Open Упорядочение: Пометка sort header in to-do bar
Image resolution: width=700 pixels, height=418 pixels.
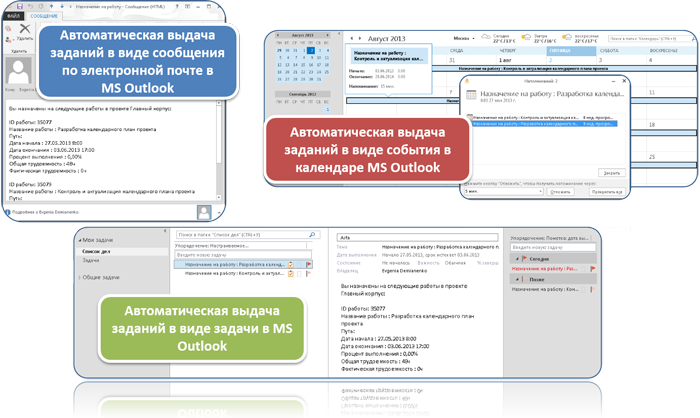tap(551, 238)
